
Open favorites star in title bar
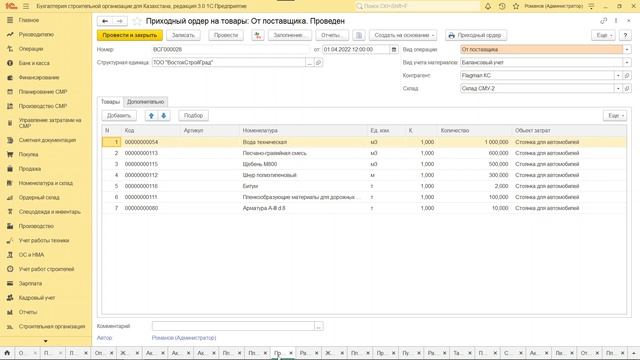pos(516,6)
